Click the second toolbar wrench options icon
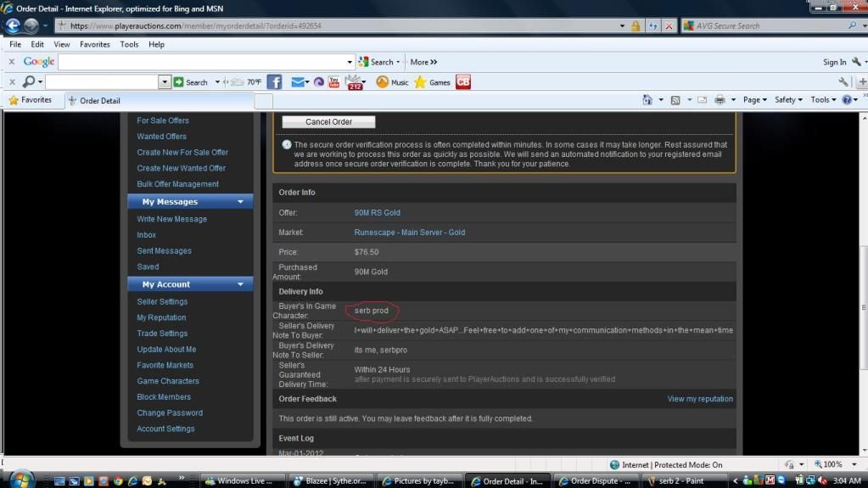 (x=843, y=82)
